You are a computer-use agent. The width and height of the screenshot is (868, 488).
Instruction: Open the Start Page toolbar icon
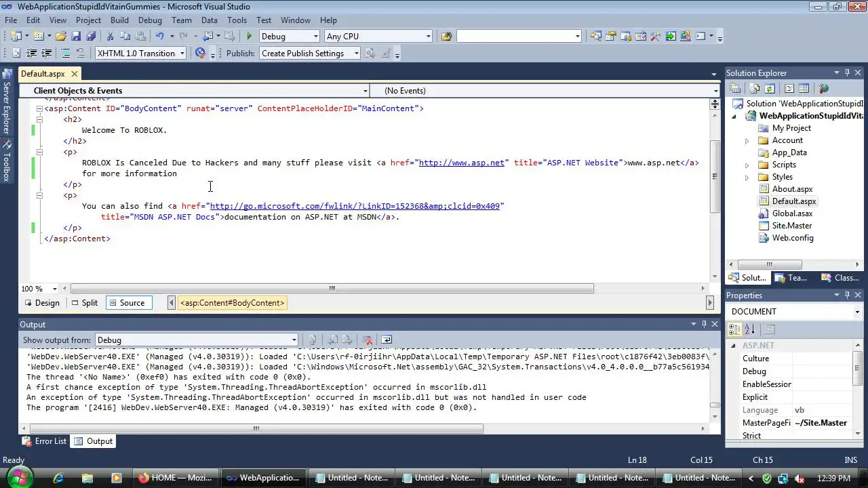point(671,36)
